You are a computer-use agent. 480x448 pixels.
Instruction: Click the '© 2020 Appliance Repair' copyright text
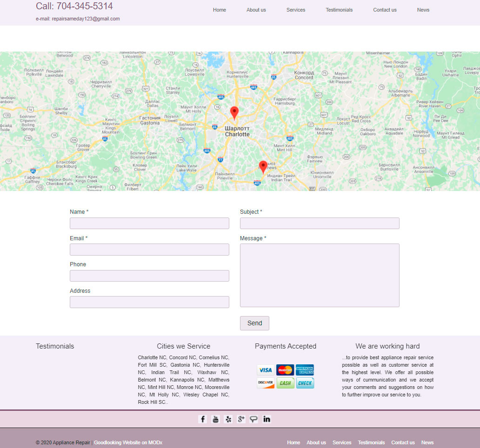63,442
